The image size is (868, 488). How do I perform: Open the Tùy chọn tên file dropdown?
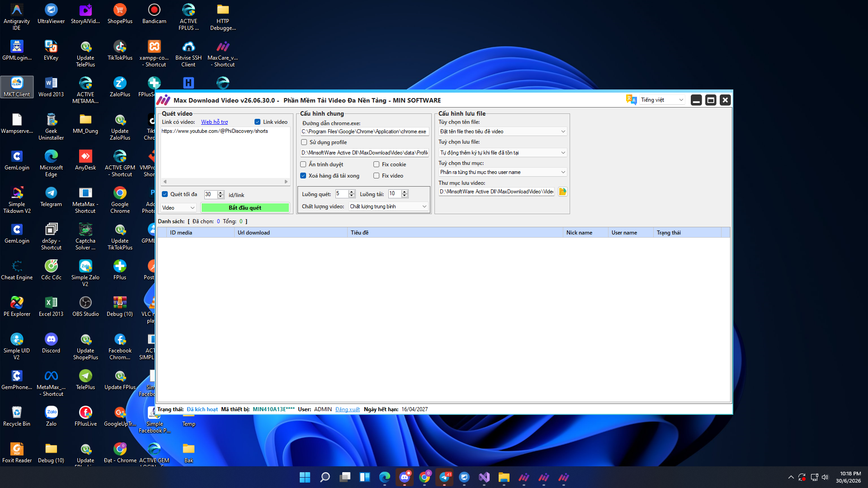(x=503, y=131)
